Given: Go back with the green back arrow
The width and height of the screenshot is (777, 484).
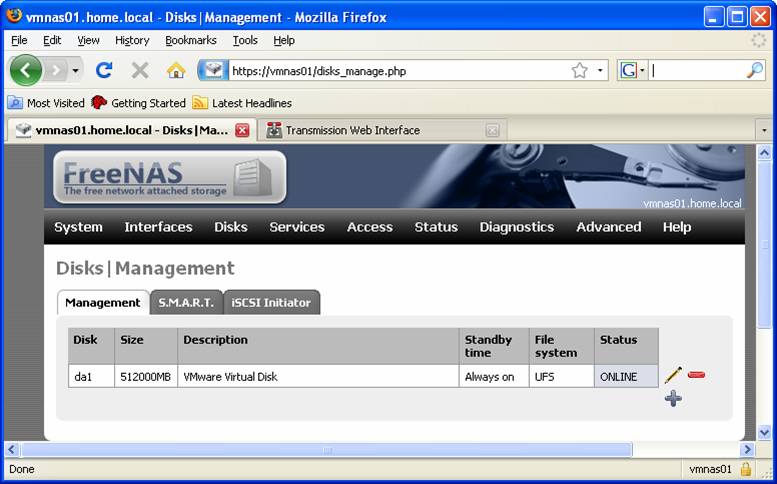Looking at the screenshot, I should [25, 71].
